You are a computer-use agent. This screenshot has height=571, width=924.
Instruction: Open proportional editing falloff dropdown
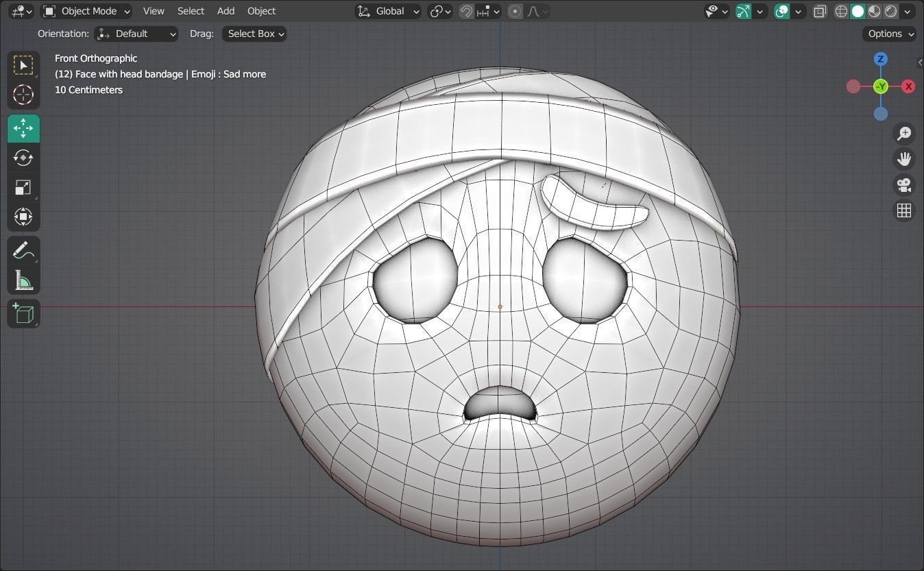pos(537,11)
